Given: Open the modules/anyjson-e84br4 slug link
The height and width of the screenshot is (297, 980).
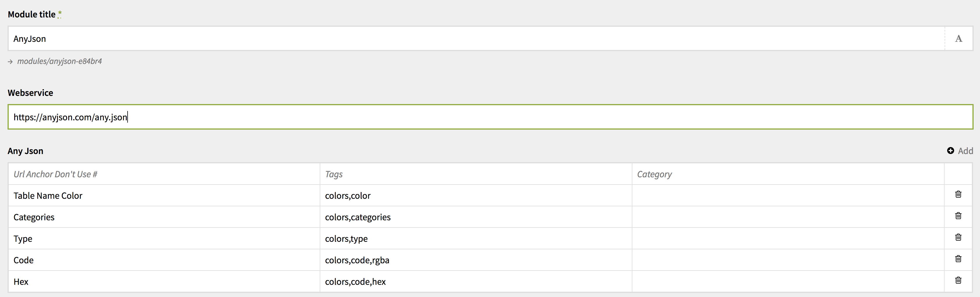Looking at the screenshot, I should pos(59,61).
